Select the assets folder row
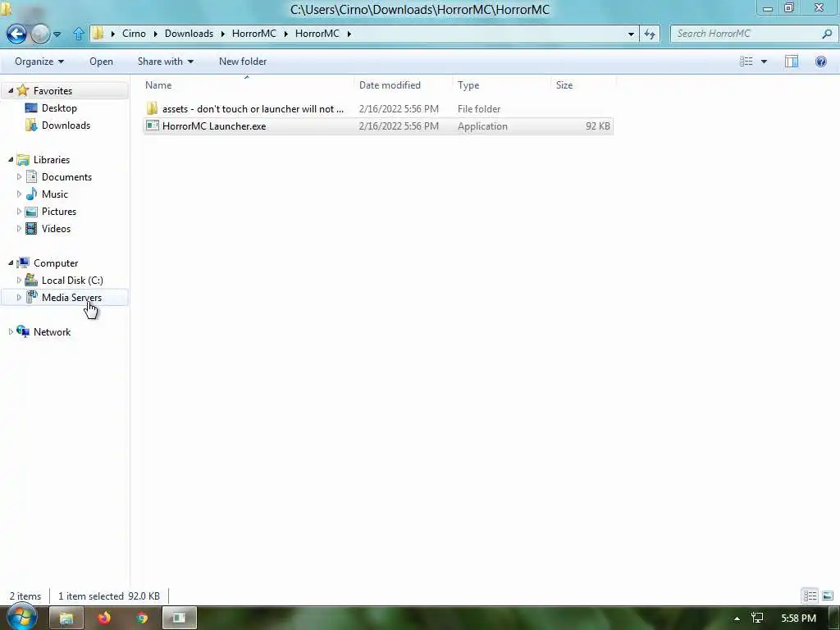This screenshot has height=630, width=840. [x=377, y=109]
